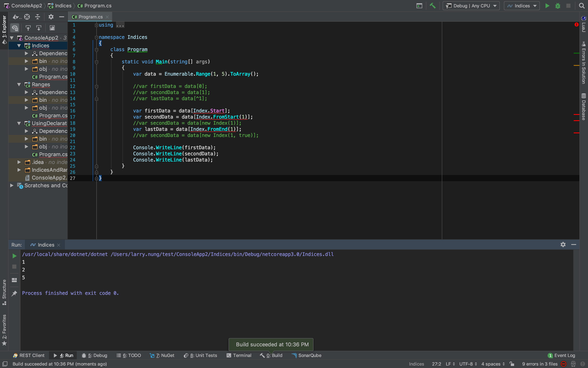The width and height of the screenshot is (588, 368).
Task: Open the Database side panel
Action: pyautogui.click(x=584, y=107)
